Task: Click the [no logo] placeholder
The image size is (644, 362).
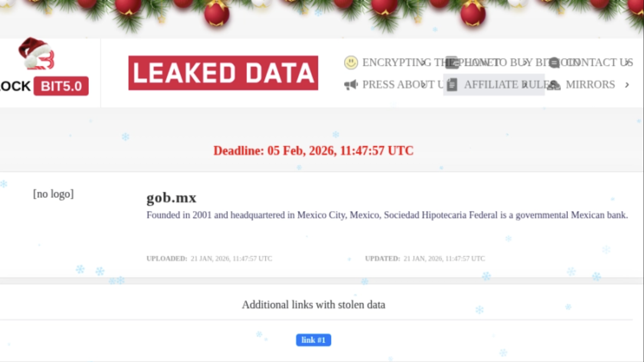Action: 53,194
